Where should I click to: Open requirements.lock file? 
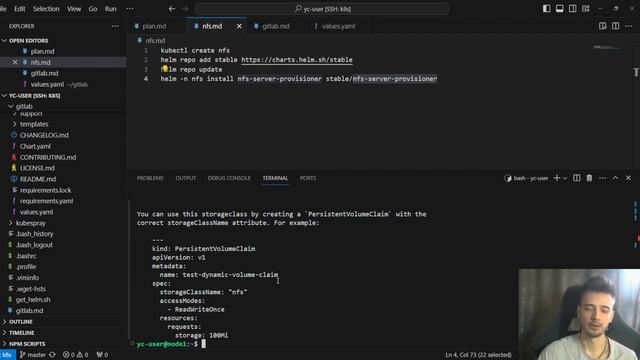(45, 190)
